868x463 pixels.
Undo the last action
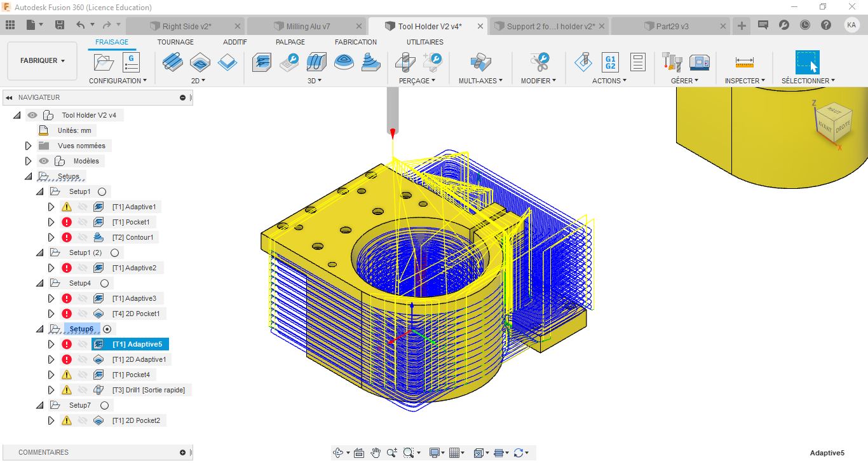(x=80, y=25)
